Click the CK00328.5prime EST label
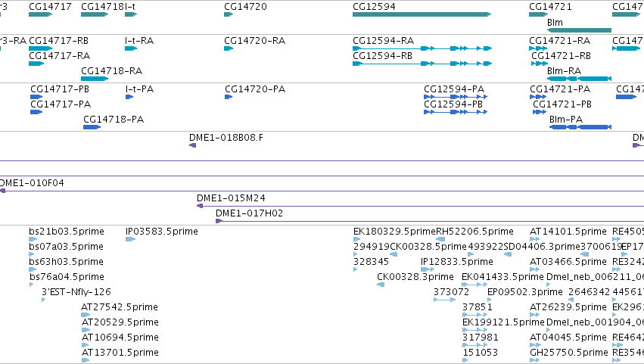This screenshot has height=364, width=644. click(428, 247)
